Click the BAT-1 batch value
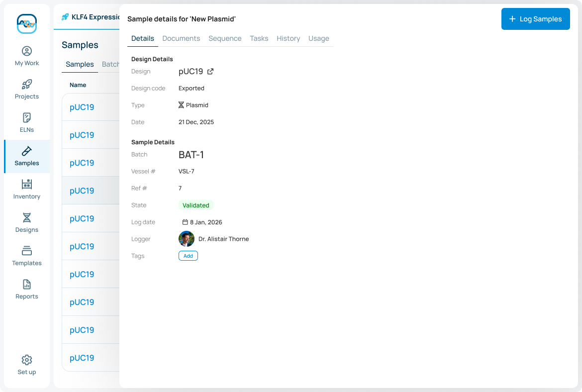This screenshot has height=392, width=582. (191, 155)
